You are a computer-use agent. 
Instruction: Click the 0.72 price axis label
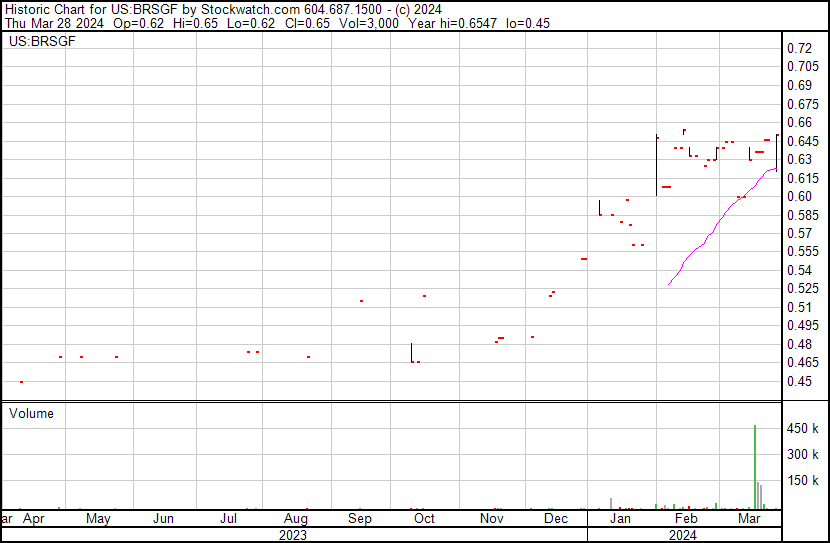tap(799, 48)
